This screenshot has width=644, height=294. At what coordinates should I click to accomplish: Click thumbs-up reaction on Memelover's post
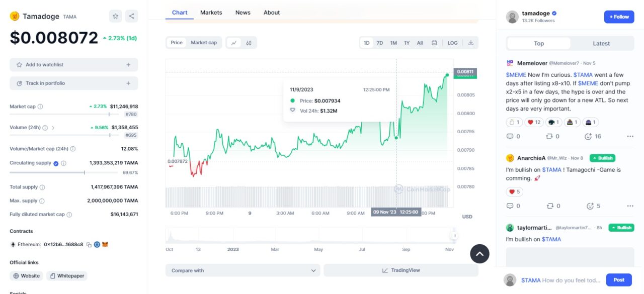[x=514, y=122]
